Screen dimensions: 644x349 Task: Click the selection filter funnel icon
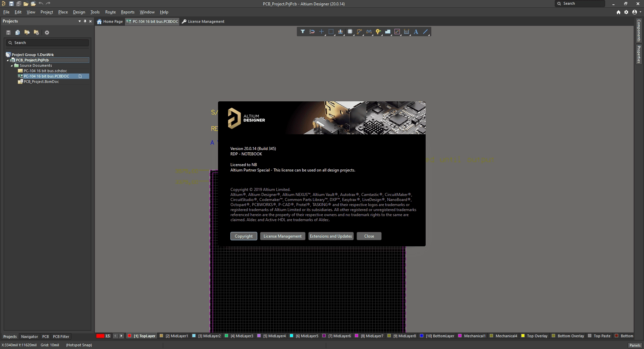click(303, 32)
